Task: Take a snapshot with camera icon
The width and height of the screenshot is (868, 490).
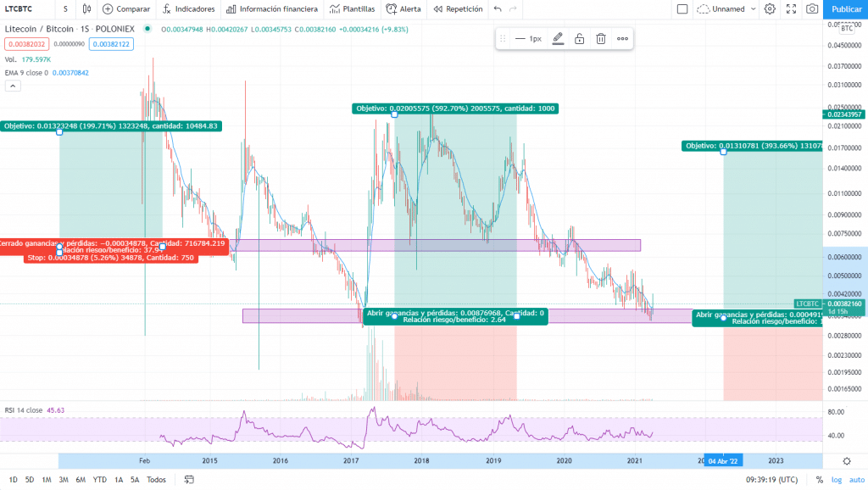Action: pyautogui.click(x=812, y=8)
